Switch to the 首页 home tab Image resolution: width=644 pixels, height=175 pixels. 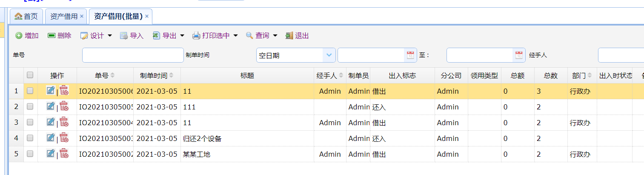[26, 17]
